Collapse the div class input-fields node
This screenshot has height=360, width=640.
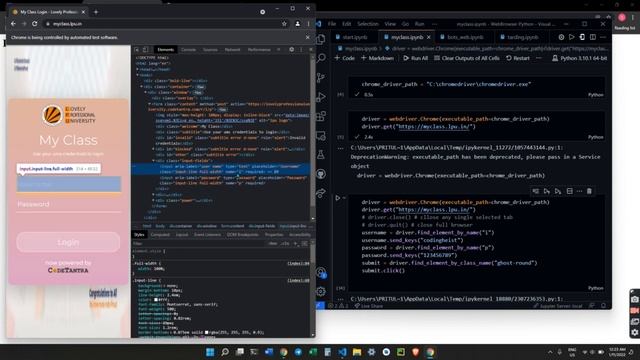[153, 161]
